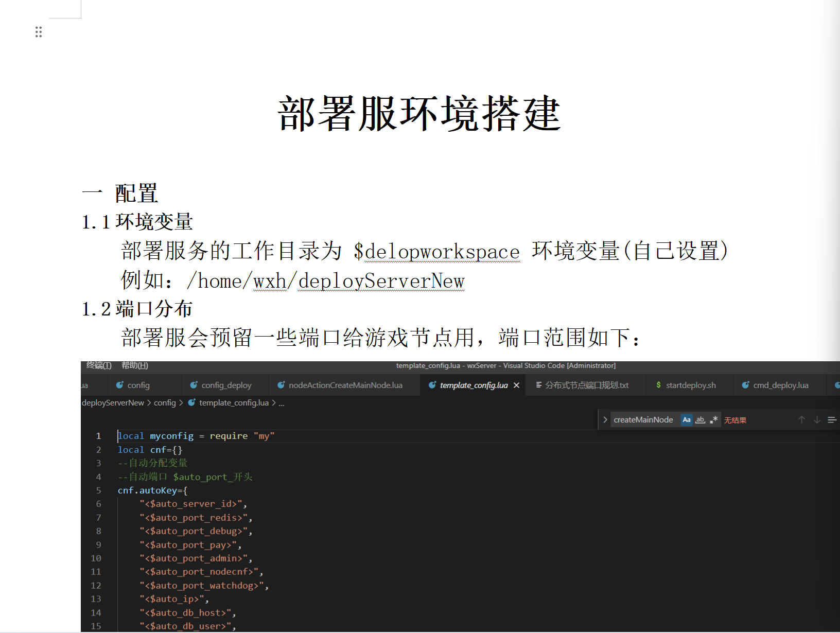Open the 帮助(H) menu in VS Code
The width and height of the screenshot is (840, 633).
tap(135, 365)
